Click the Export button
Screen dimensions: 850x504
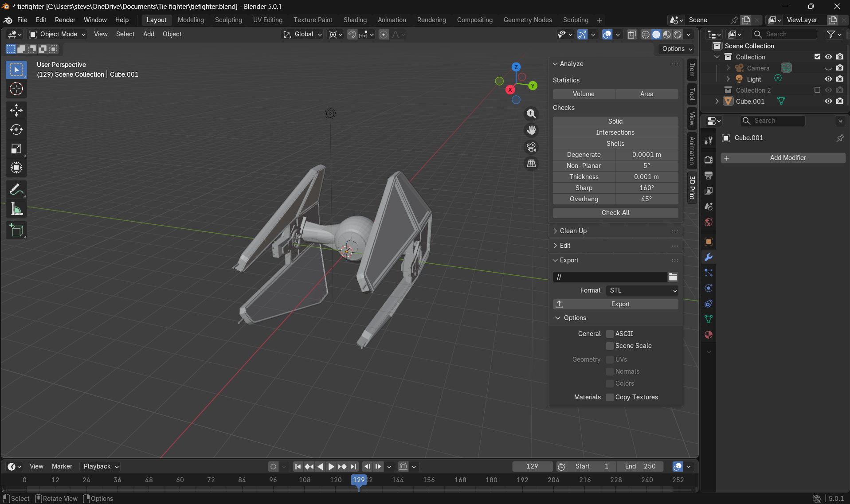click(615, 304)
